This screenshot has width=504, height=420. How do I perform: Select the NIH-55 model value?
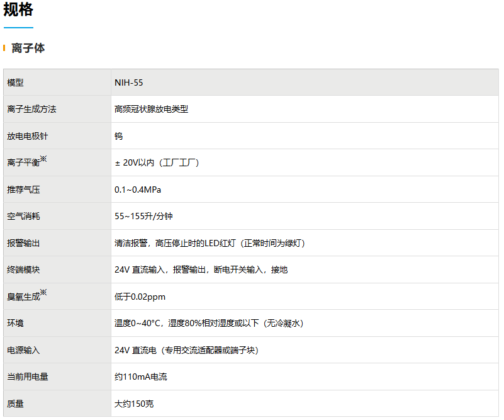point(128,82)
